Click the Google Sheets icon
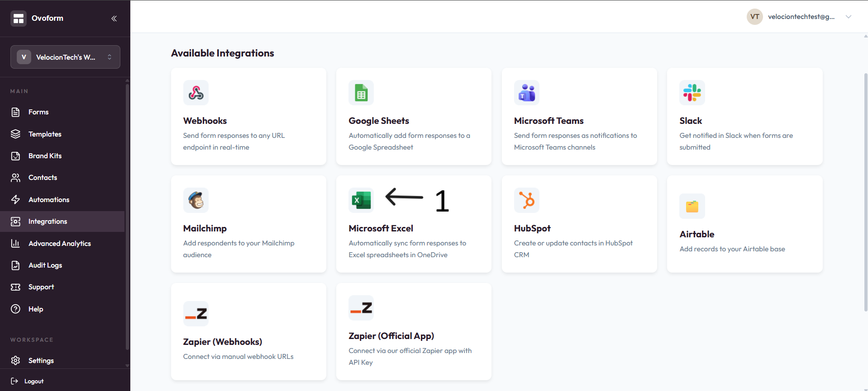The width and height of the screenshot is (868, 391). [x=361, y=93]
